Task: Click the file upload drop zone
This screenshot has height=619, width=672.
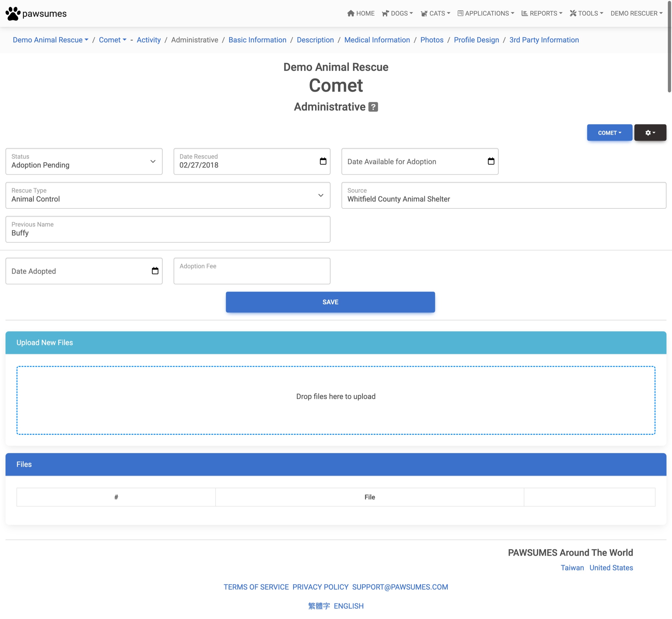Action: 335,400
